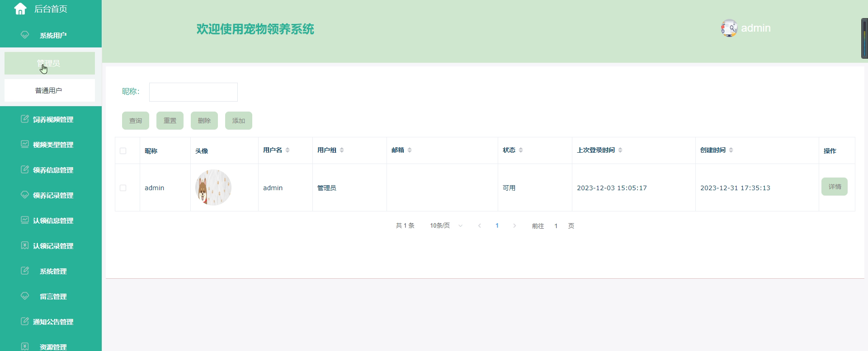Click the home icon beside 后台首页

point(20,9)
